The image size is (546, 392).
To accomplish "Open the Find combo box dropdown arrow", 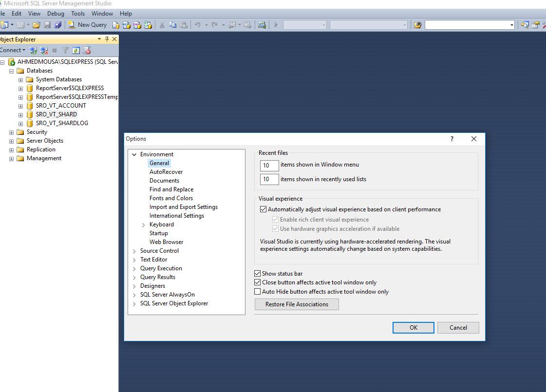I will pyautogui.click(x=511, y=25).
